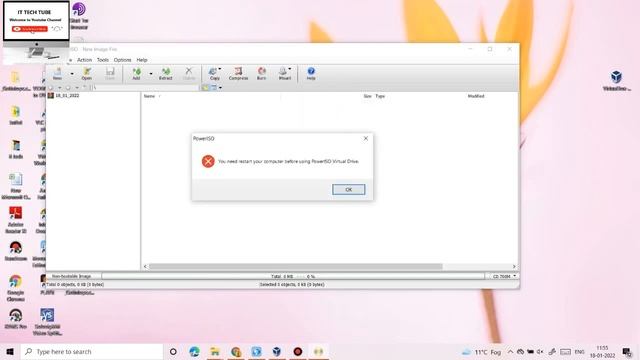
Task: Click the Copy toolbar icon
Action: pos(214,74)
